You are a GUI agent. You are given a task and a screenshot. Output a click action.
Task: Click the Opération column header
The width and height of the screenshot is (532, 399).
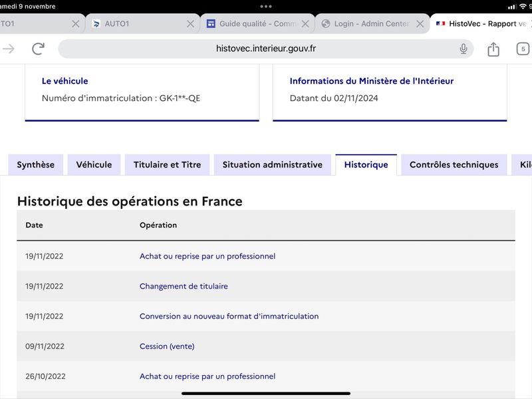point(158,225)
